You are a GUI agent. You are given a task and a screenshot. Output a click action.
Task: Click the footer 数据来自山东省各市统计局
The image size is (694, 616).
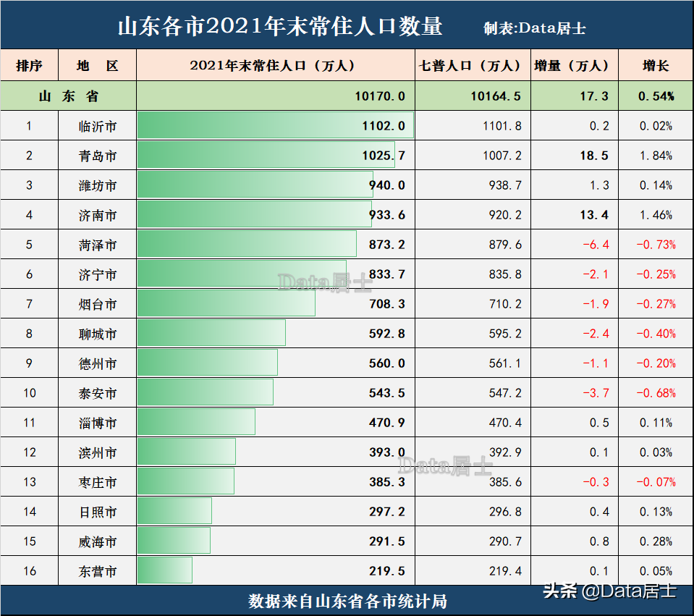coord(347,600)
